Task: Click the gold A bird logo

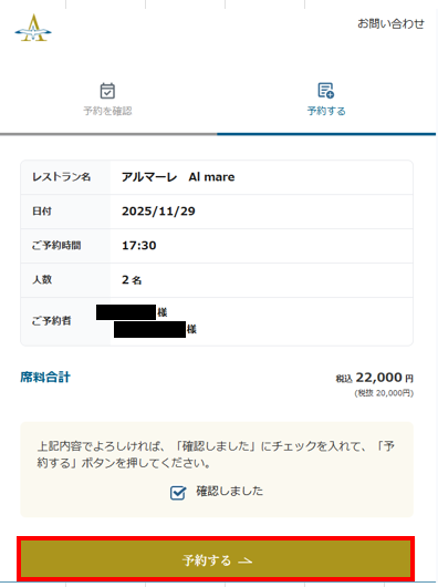Action: (33, 28)
